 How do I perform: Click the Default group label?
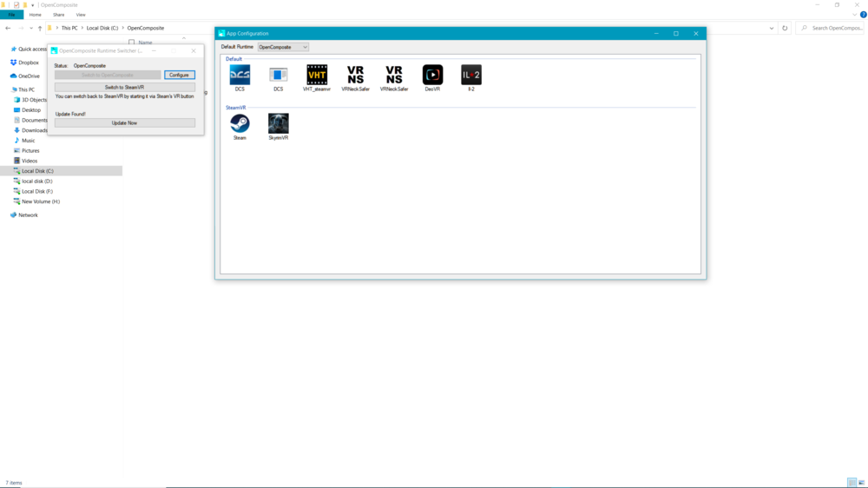(x=233, y=59)
